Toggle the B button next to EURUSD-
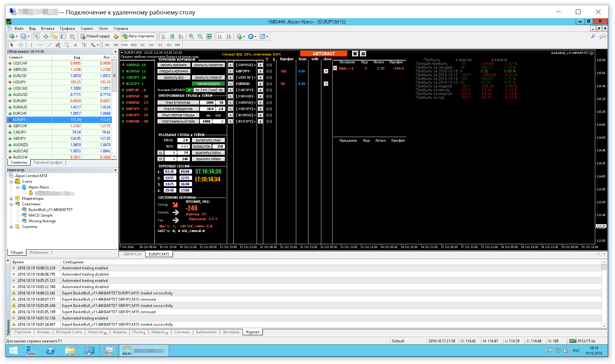Image resolution: width=615 pixels, height=364 pixels. 260,84
